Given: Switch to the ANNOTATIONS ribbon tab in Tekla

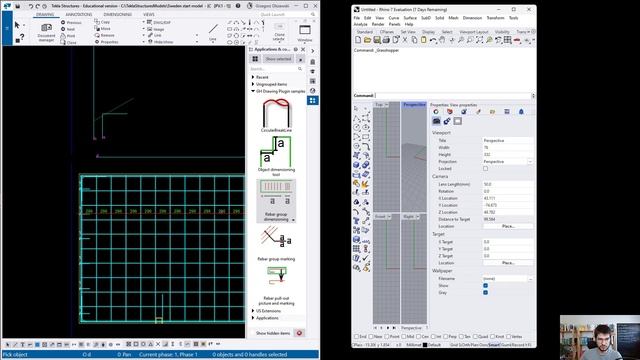Looking at the screenshot, I should (x=79, y=15).
